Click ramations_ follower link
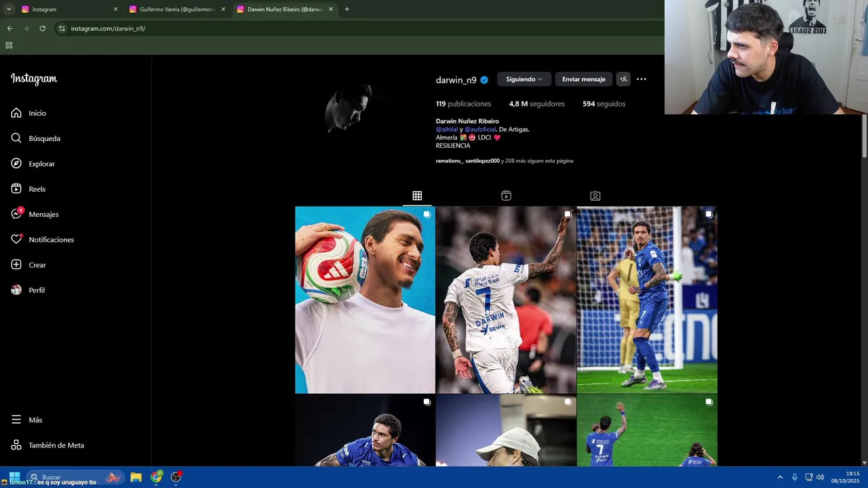 (449, 161)
